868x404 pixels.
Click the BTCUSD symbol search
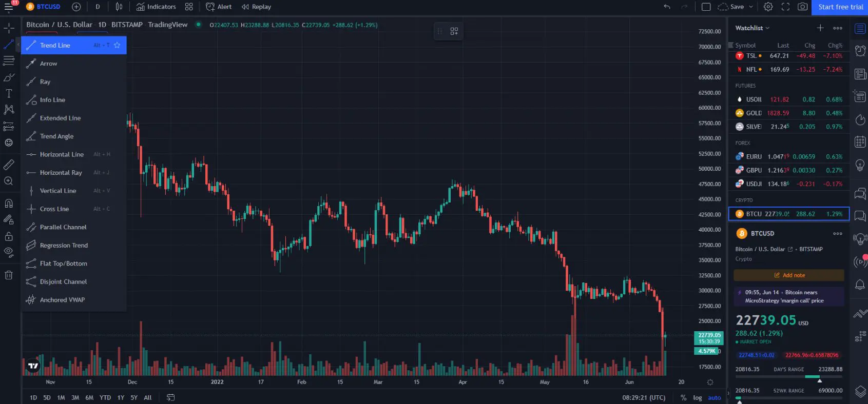pos(43,7)
